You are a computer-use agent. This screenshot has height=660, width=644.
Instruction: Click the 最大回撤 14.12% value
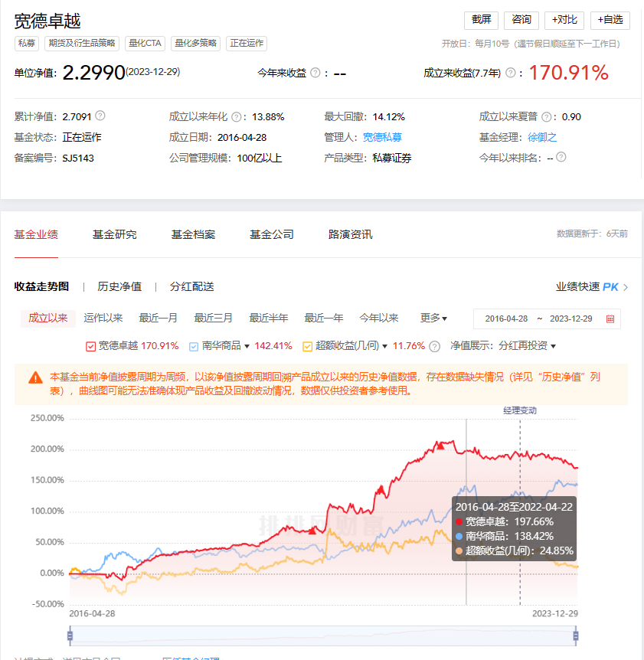click(388, 116)
